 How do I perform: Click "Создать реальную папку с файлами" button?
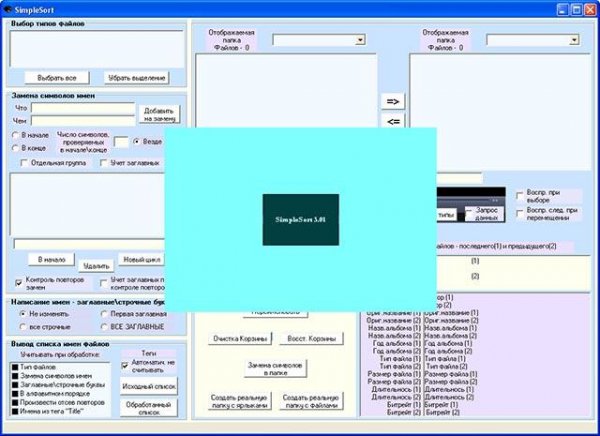tap(311, 401)
